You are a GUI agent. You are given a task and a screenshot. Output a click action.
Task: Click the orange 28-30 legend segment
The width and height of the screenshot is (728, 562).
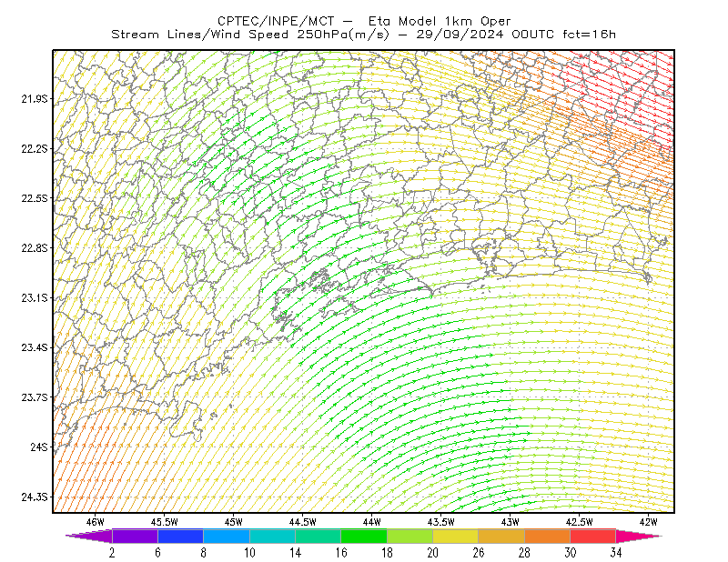pyautogui.click(x=547, y=536)
